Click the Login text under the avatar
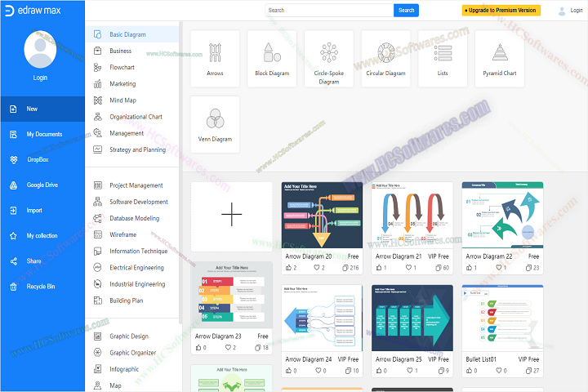The image size is (588, 392). [x=40, y=78]
